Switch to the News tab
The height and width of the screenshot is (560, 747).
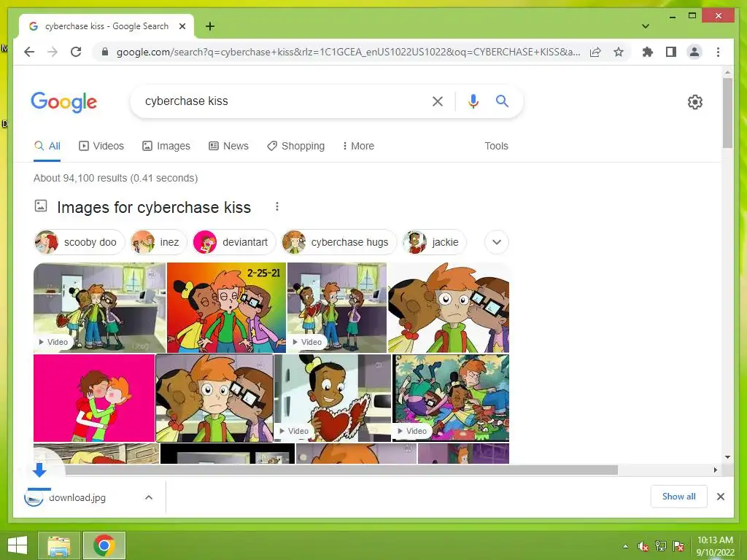tap(228, 146)
